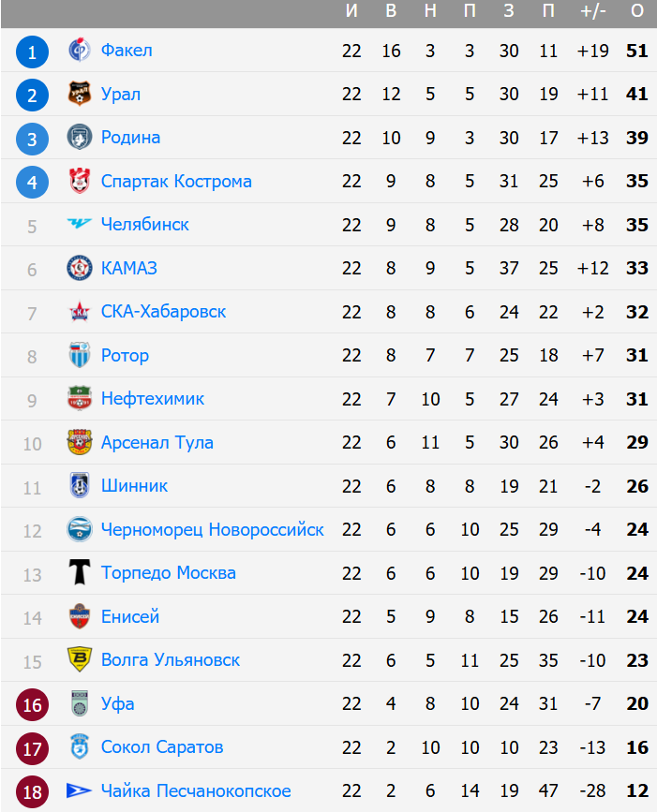The height and width of the screenshot is (812, 657).
Task: Click the Торпедо Москва black T logo
Action: coord(80,573)
